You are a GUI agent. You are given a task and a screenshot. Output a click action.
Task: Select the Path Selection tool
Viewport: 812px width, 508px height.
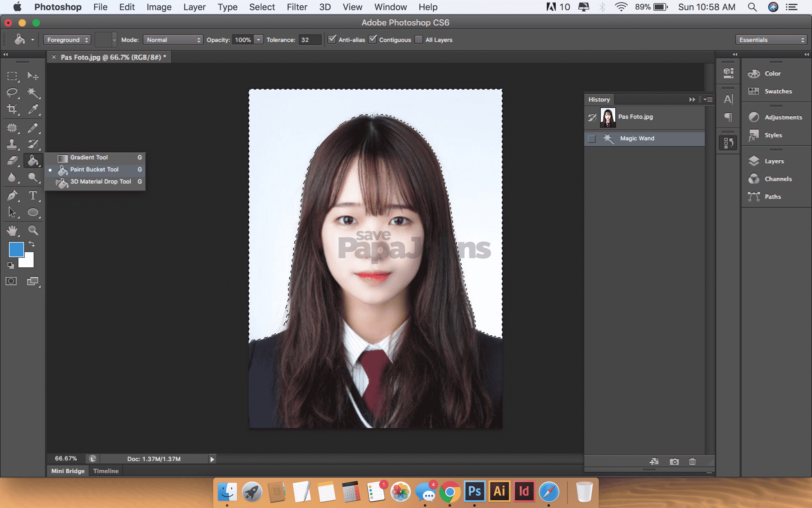[12, 212]
